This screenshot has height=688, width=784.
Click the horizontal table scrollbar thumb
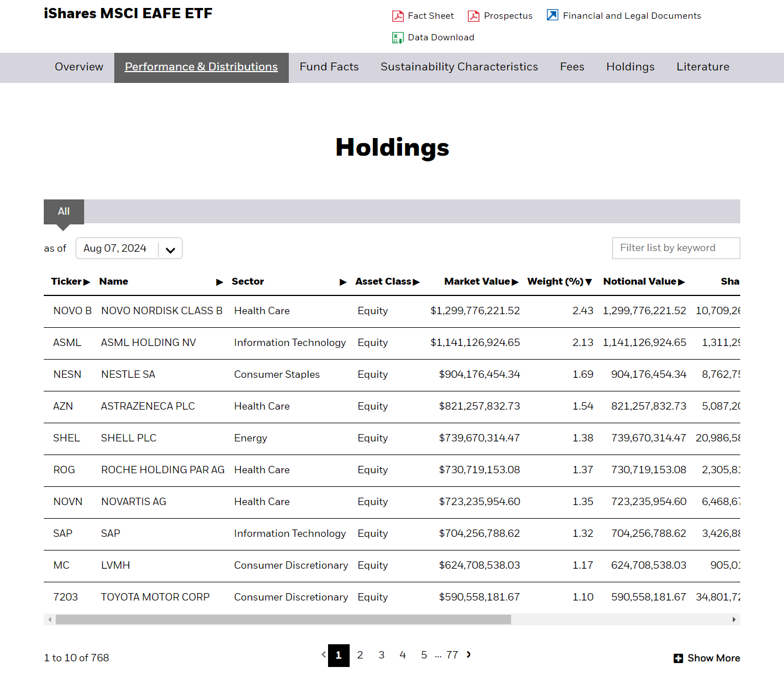[283, 620]
